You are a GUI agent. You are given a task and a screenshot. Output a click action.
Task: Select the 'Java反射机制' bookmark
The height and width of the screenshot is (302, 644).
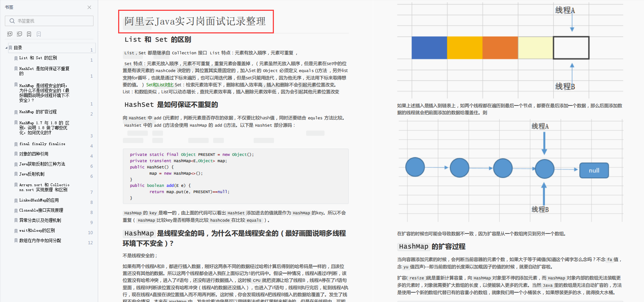pos(32,174)
